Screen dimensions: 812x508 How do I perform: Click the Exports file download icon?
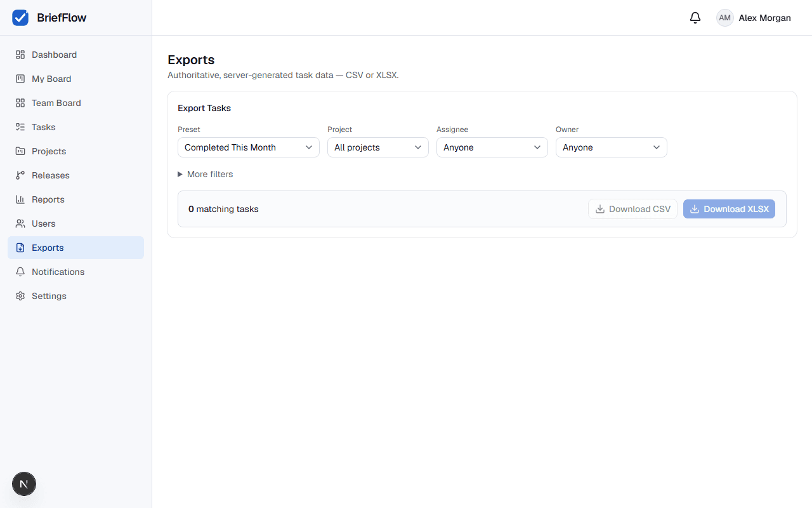click(20, 248)
